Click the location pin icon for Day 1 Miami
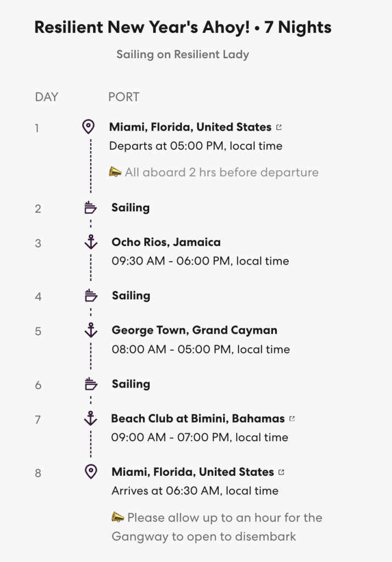 coord(88,127)
